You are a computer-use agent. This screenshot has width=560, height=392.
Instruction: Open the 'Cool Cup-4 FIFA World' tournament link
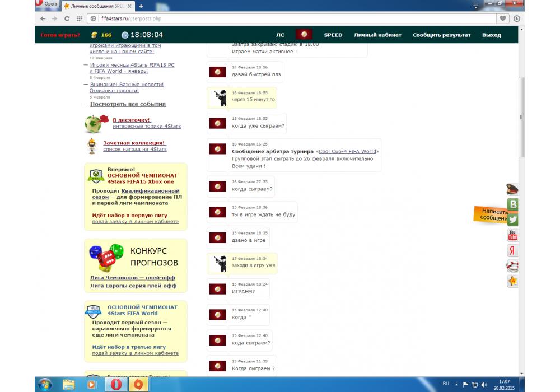(x=347, y=152)
